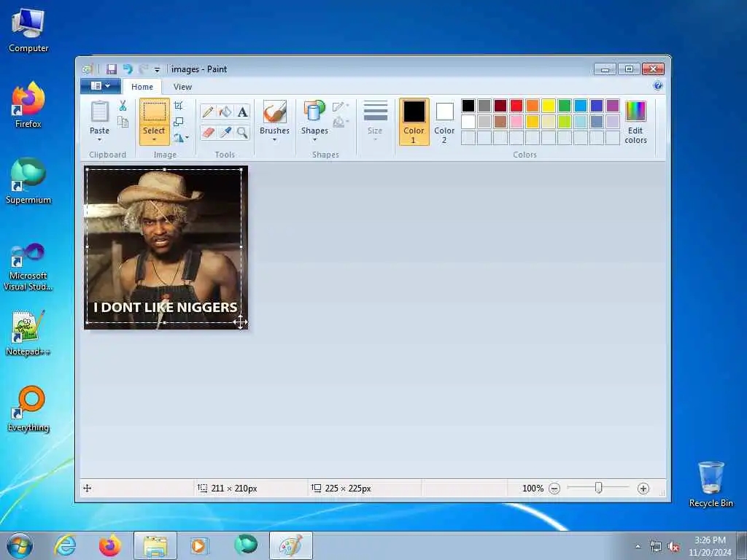Crop the image to the selection
The image size is (747, 560).
point(179,106)
